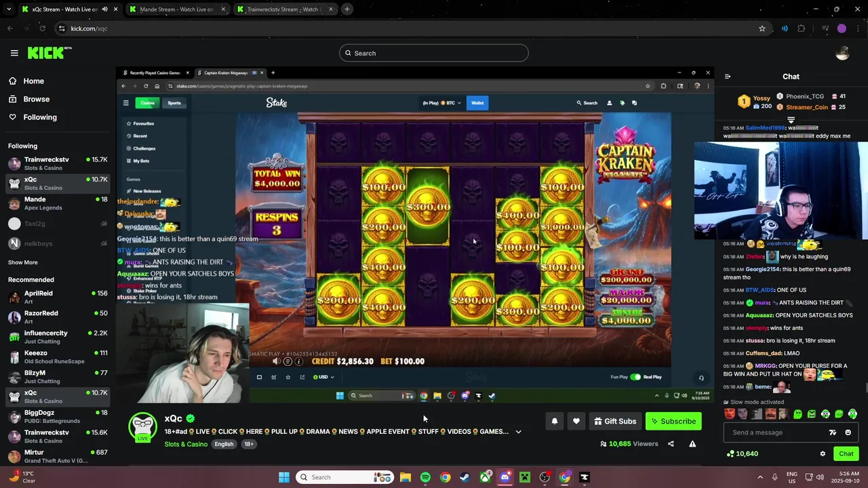Viewport: 868px width, 488px height.
Task: Show hidden system tray icons
Action: point(760,477)
